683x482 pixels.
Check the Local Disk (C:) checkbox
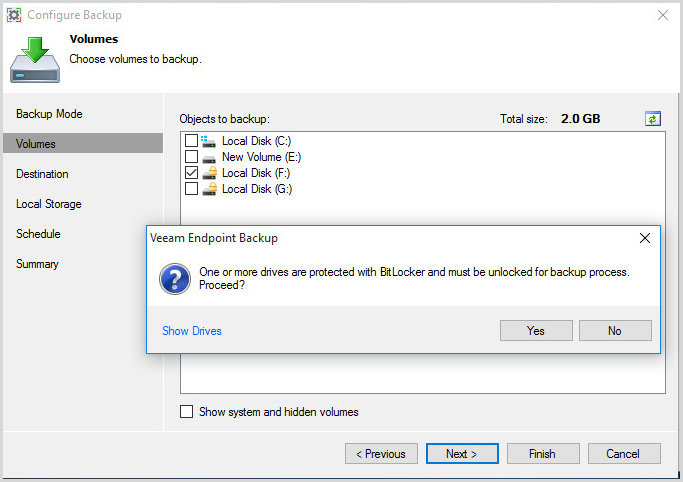pos(192,141)
